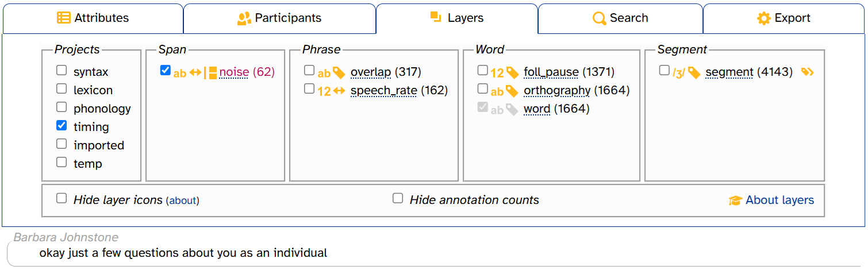Click the Search magnifier icon
This screenshot has width=868, height=270.
click(x=600, y=18)
